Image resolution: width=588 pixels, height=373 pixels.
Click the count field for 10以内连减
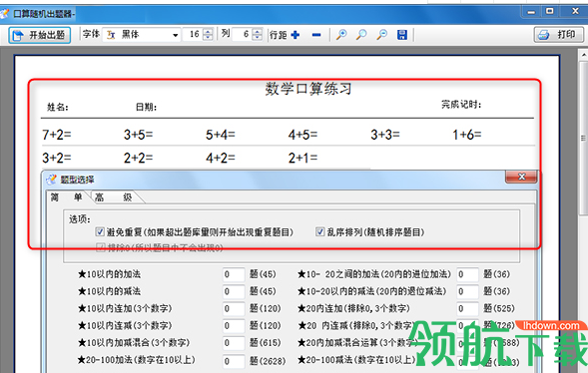coord(234,326)
